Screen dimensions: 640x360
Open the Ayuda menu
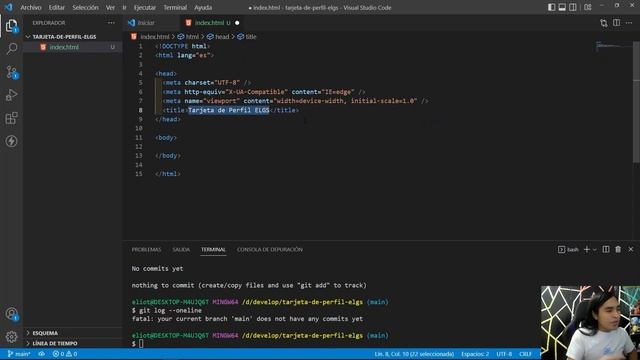pyautogui.click(x=203, y=7)
